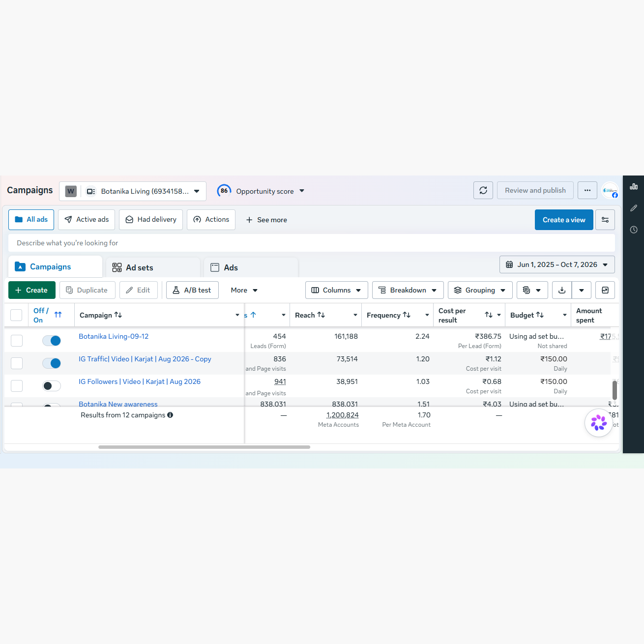This screenshot has height=644, width=644.
Task: Open the three-dots more options button
Action: click(x=587, y=190)
